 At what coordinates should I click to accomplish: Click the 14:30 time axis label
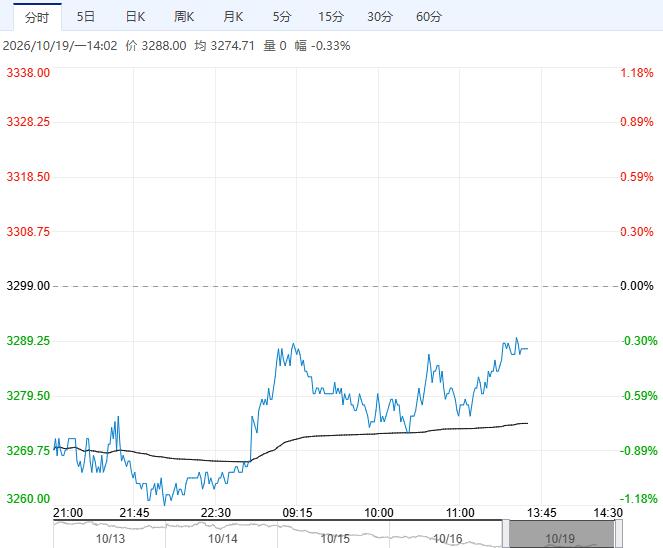click(x=608, y=513)
